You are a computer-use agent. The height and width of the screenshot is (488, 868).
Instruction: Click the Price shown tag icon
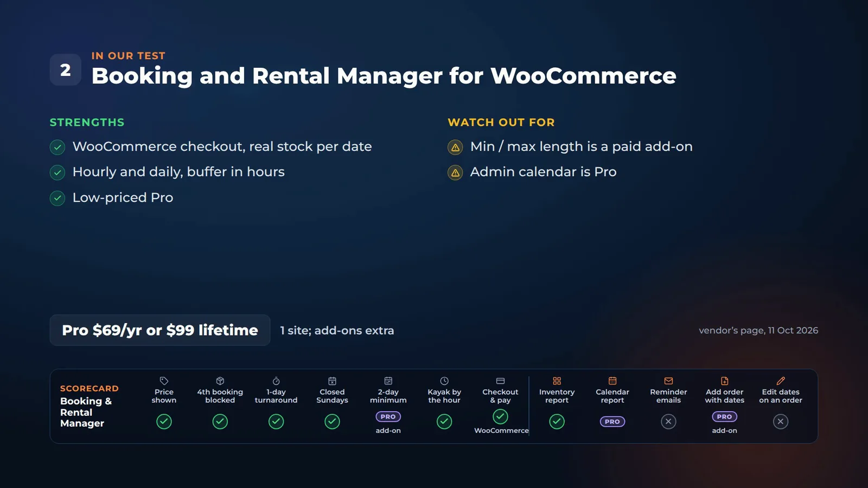164,381
